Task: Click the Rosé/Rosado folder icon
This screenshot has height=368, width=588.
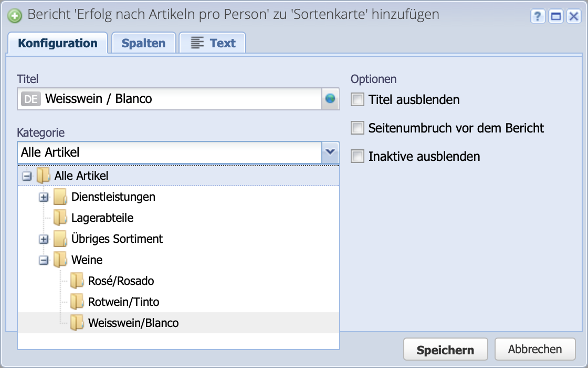Action: (76, 281)
